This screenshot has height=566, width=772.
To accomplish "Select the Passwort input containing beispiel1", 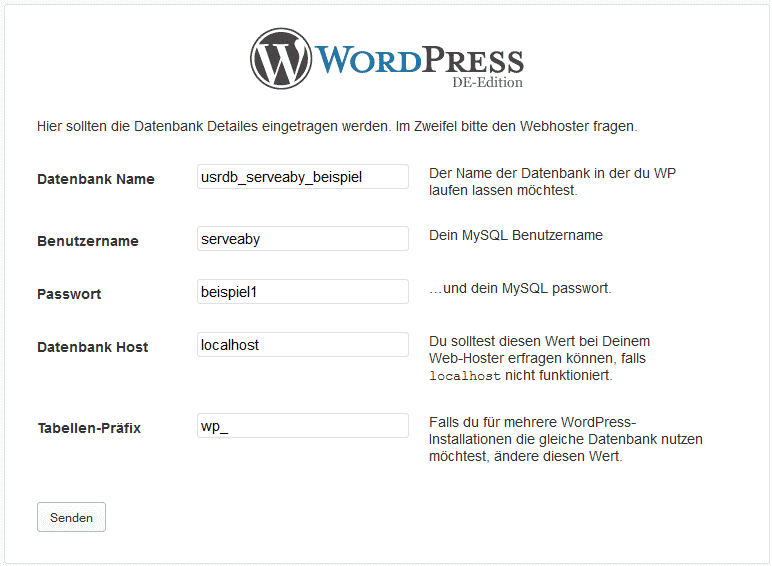I will (303, 292).
